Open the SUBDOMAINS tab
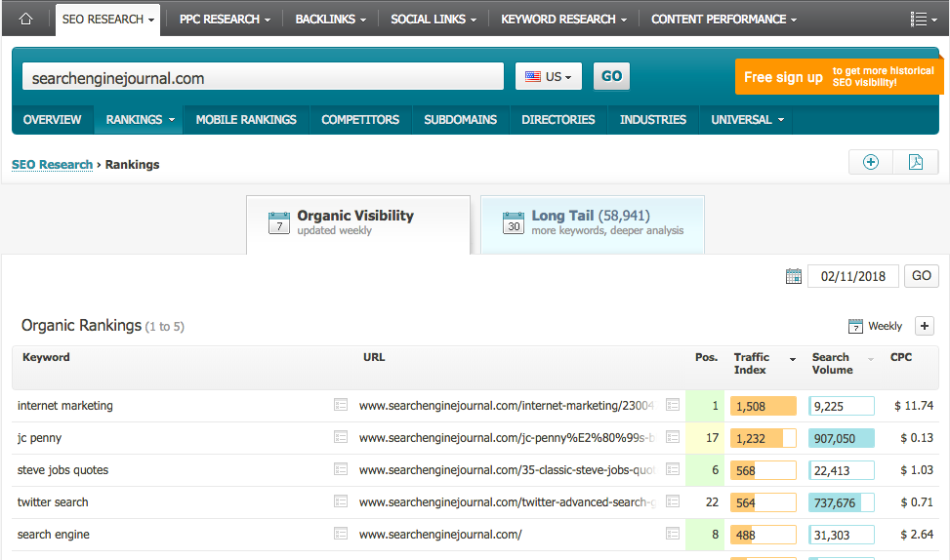 [x=461, y=120]
